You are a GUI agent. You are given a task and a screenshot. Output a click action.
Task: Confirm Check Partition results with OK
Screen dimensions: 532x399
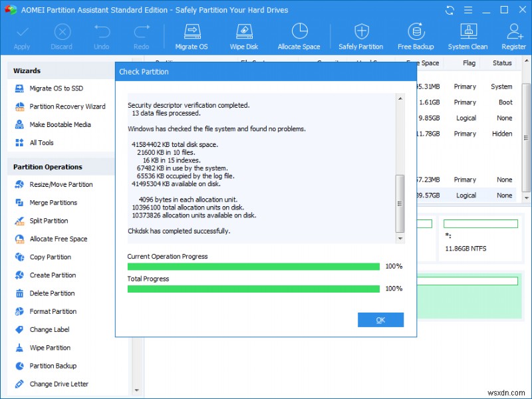pos(380,320)
